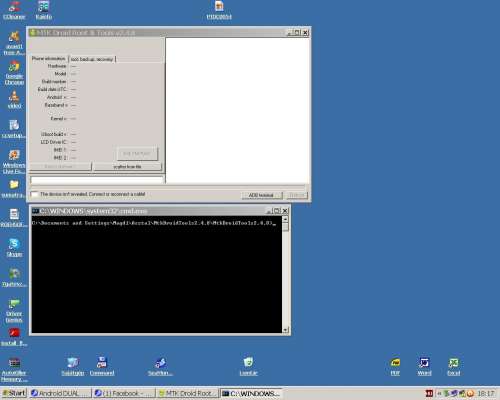Close the cmd.exe window
Viewport: 500px width, 400px height.
285,211
